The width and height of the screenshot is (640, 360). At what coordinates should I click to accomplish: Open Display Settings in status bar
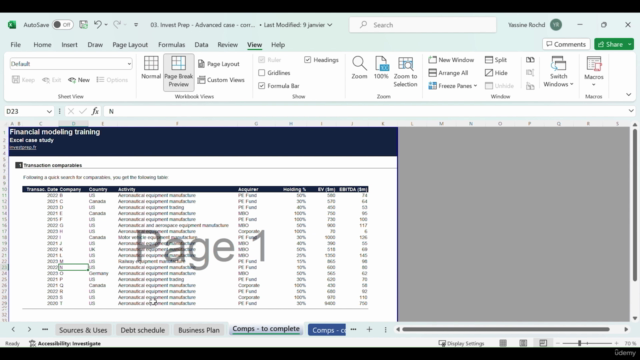tap(461, 343)
